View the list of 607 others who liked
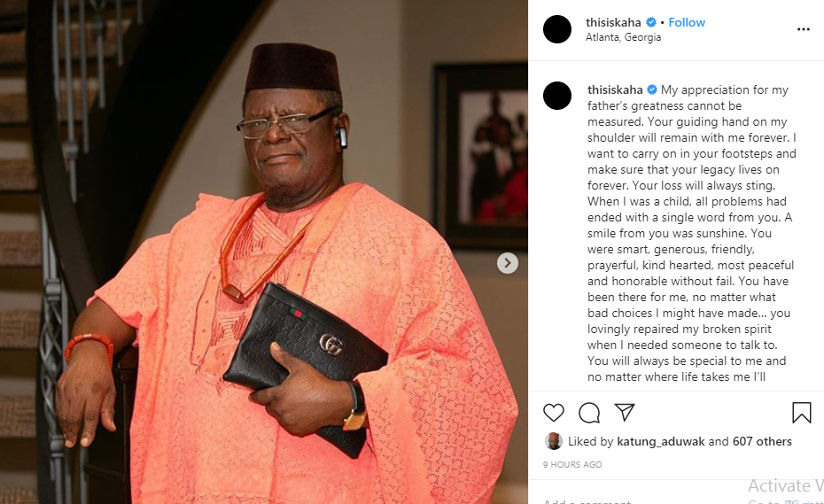The image size is (824, 504). click(x=762, y=441)
